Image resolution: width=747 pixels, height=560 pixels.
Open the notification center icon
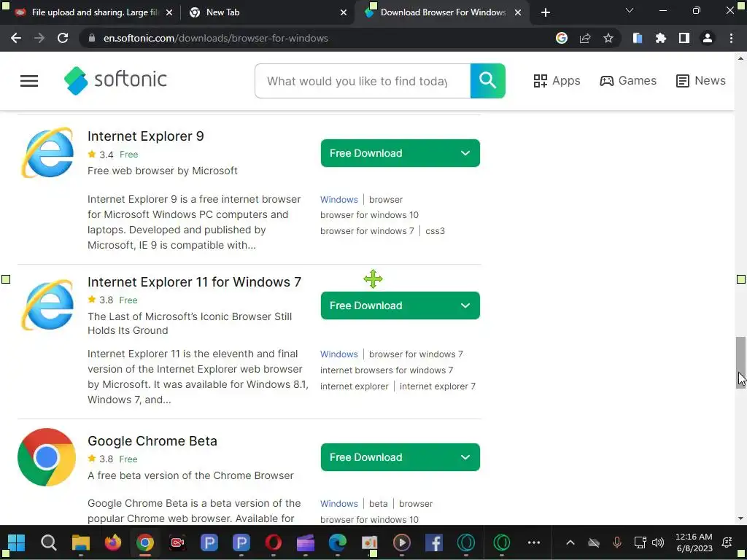tap(727, 542)
